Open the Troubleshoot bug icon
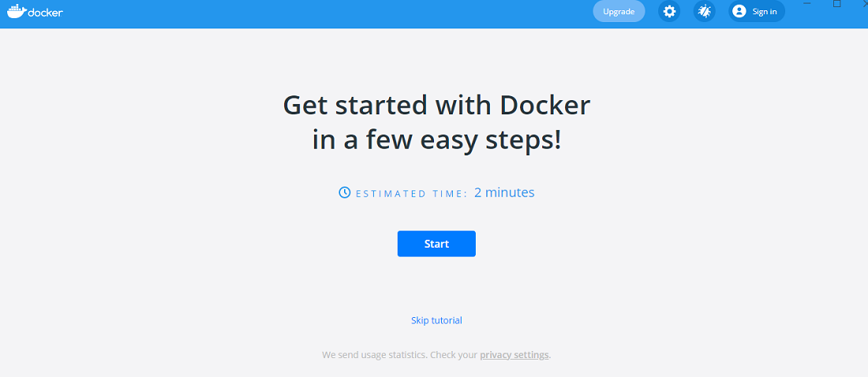868x377 pixels. click(x=704, y=11)
